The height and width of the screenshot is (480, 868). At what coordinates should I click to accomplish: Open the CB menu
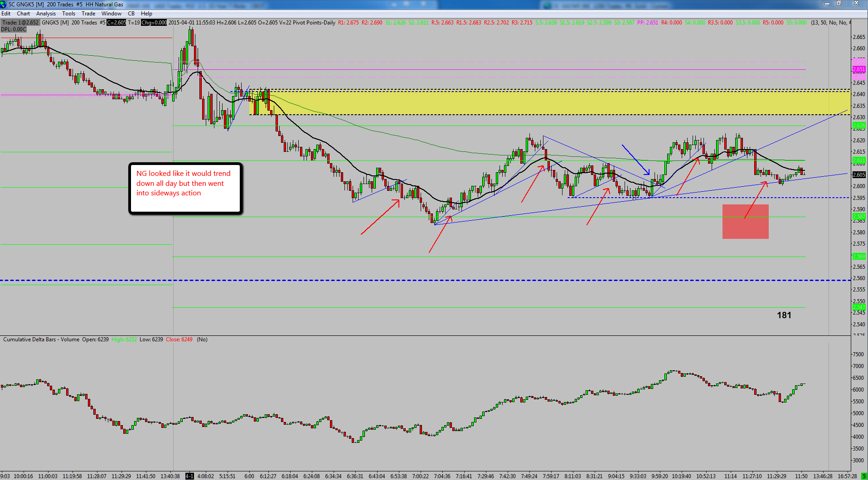(x=131, y=14)
